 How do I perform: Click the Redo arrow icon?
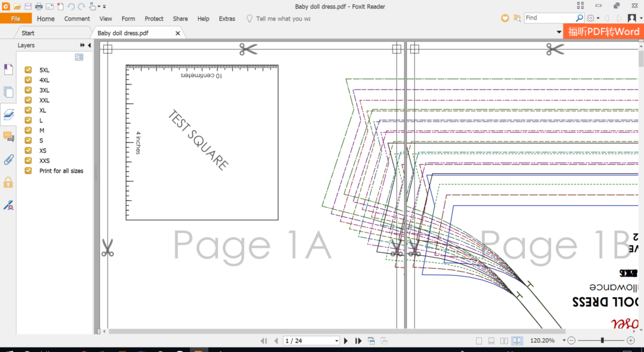pos(81,6)
